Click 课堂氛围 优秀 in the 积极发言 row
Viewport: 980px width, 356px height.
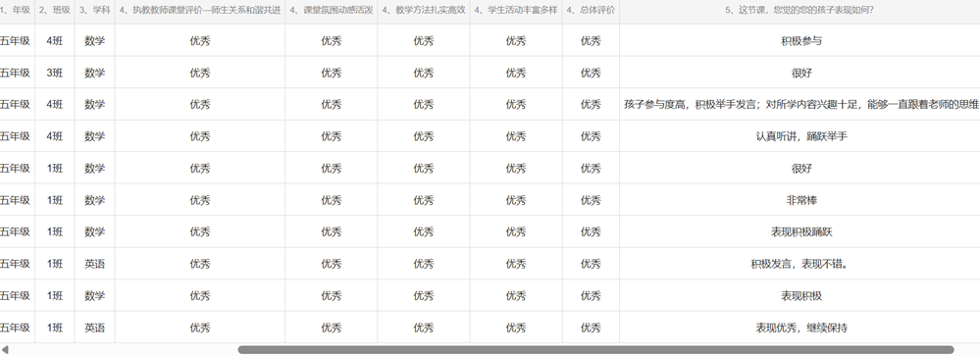pyautogui.click(x=332, y=264)
